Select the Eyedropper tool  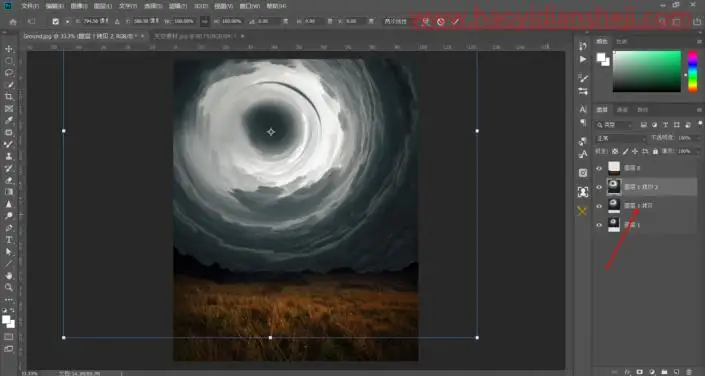coord(9,121)
